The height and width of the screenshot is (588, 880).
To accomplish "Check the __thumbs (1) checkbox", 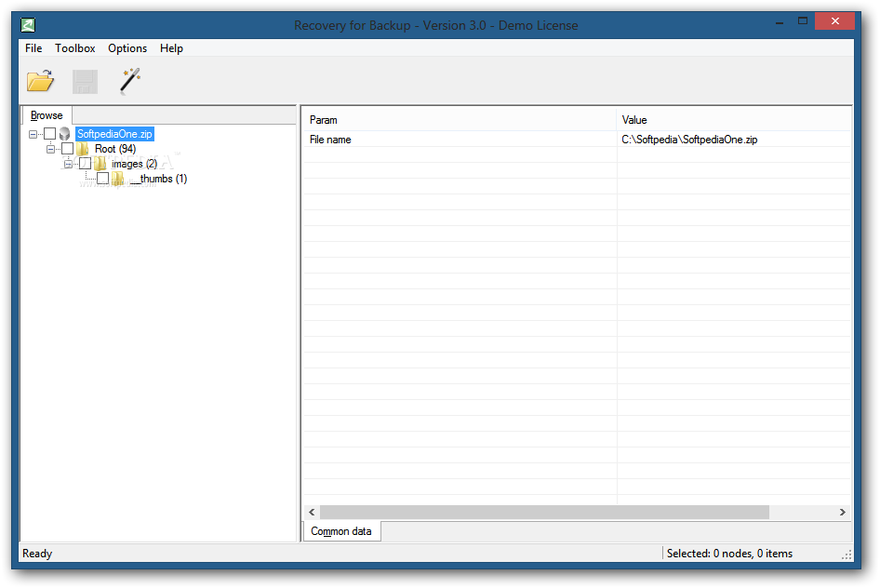I will tap(102, 179).
